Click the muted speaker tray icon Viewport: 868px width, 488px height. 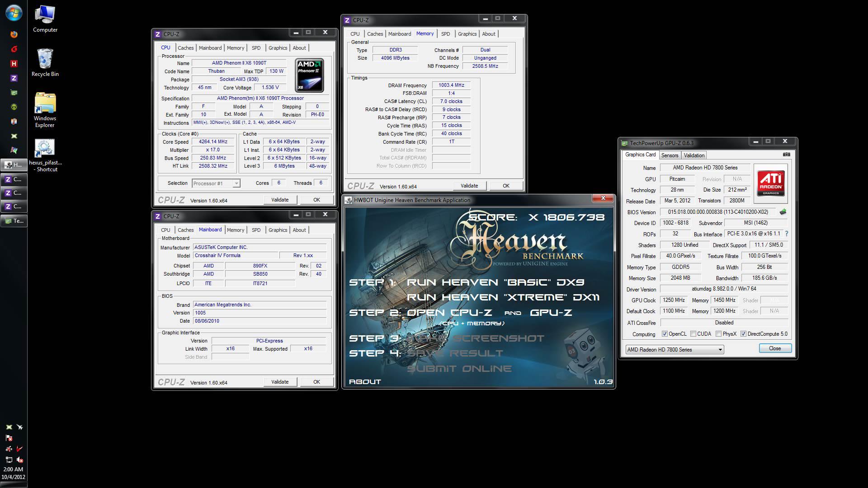click(19, 460)
